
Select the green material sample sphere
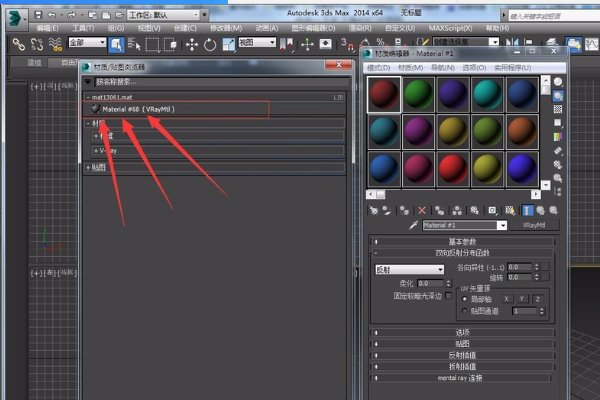click(418, 94)
